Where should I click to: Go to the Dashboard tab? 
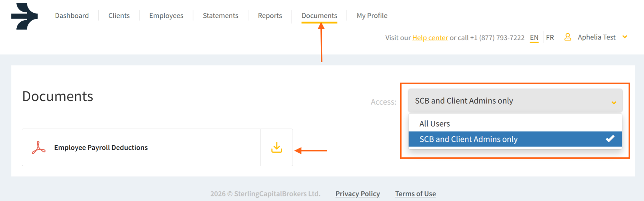click(x=72, y=16)
